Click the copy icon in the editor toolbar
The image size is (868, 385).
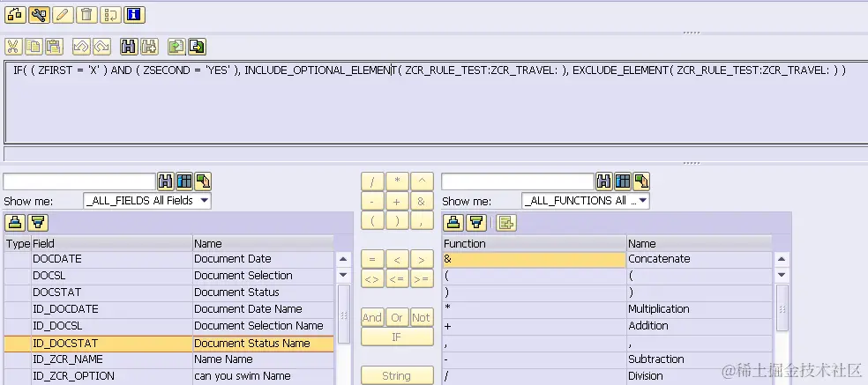click(34, 47)
